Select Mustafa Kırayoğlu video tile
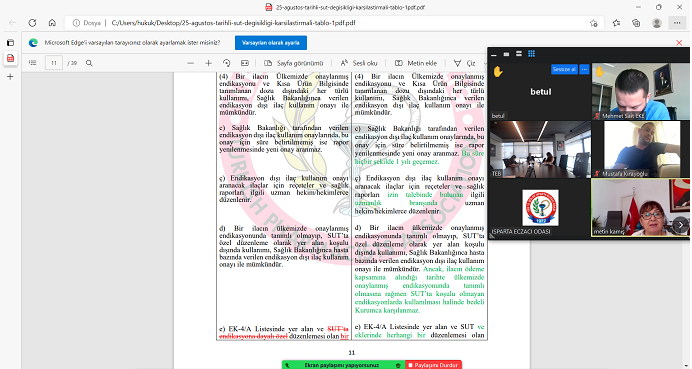Image resolution: width=692 pixels, height=369 pixels. [x=640, y=149]
